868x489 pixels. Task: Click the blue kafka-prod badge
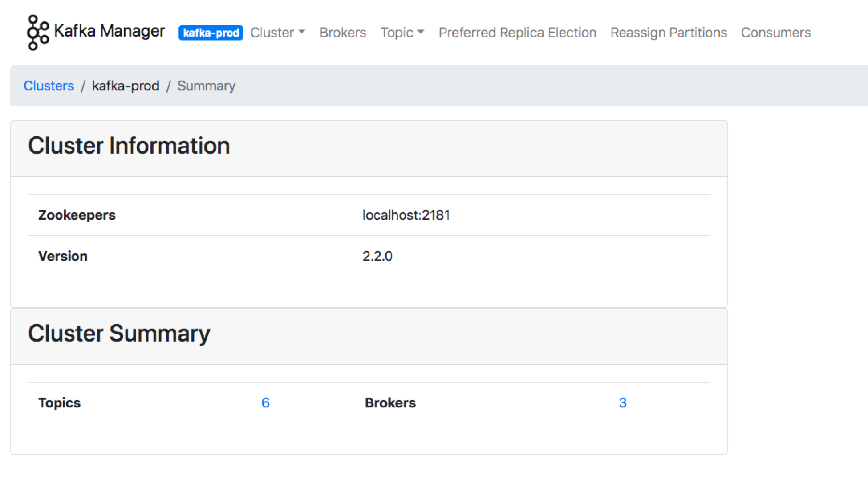(x=211, y=33)
